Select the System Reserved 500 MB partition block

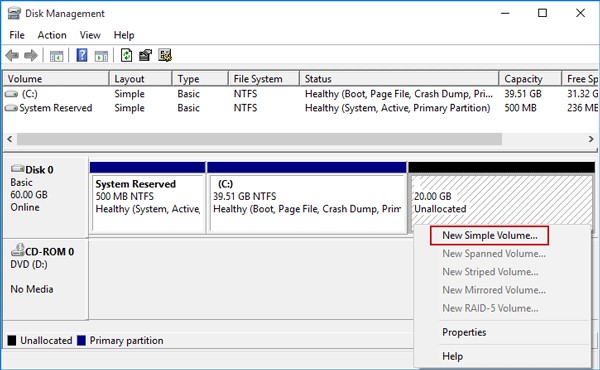point(148,198)
